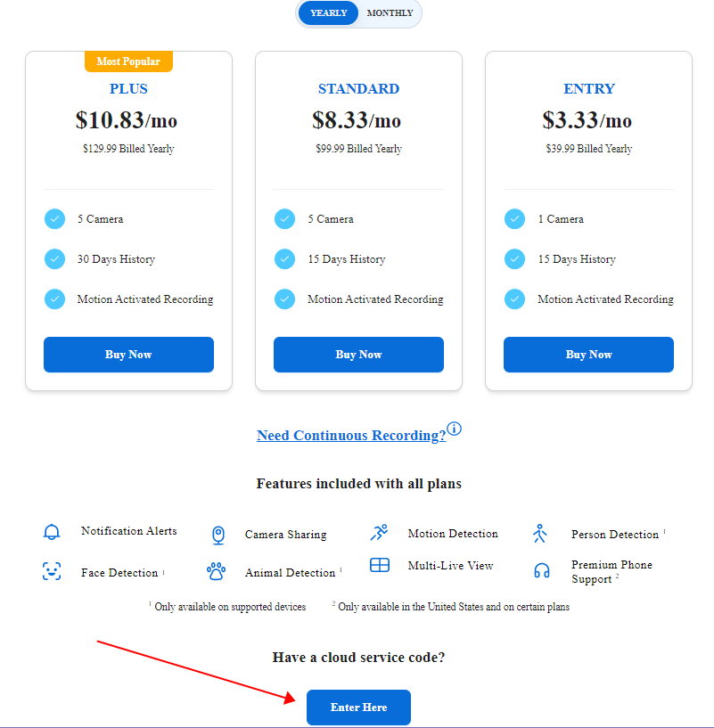The width and height of the screenshot is (714, 728).
Task: Click the Motion Detection running figure icon
Action: (x=380, y=533)
